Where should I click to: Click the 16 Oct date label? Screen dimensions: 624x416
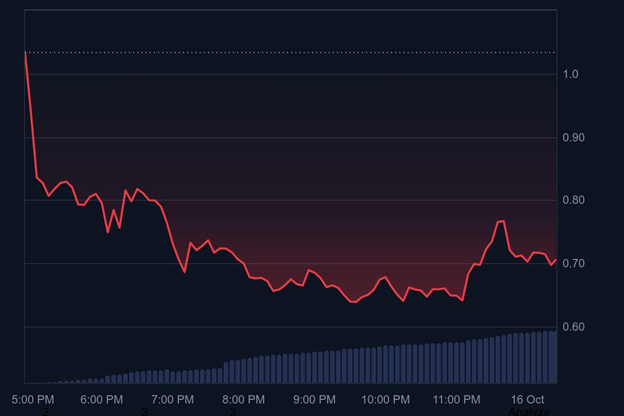coord(527,399)
